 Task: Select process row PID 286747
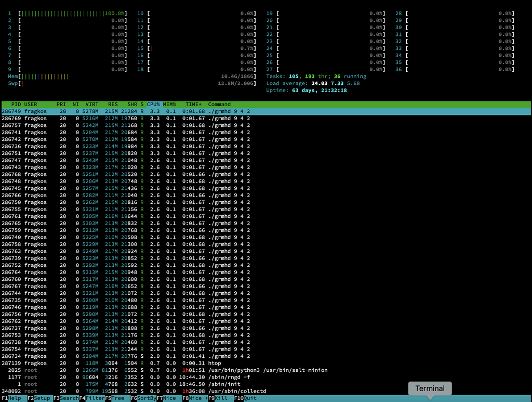(x=266, y=160)
